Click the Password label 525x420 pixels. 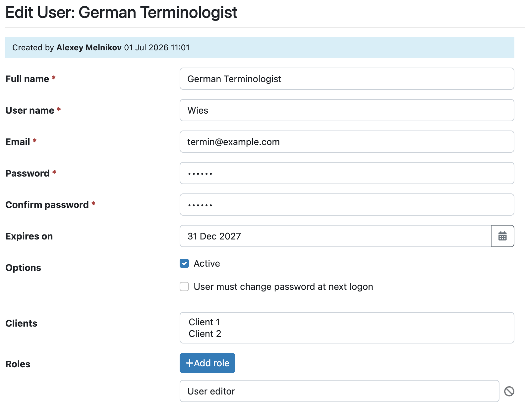pyautogui.click(x=28, y=173)
